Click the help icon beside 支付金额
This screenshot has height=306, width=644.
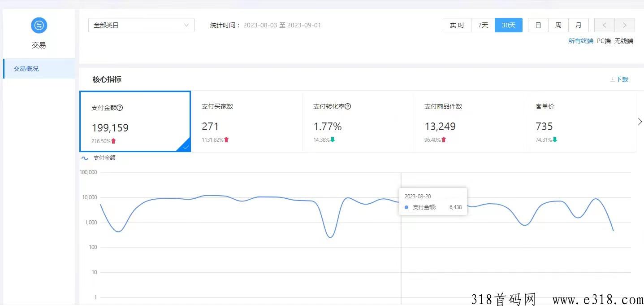[120, 108]
